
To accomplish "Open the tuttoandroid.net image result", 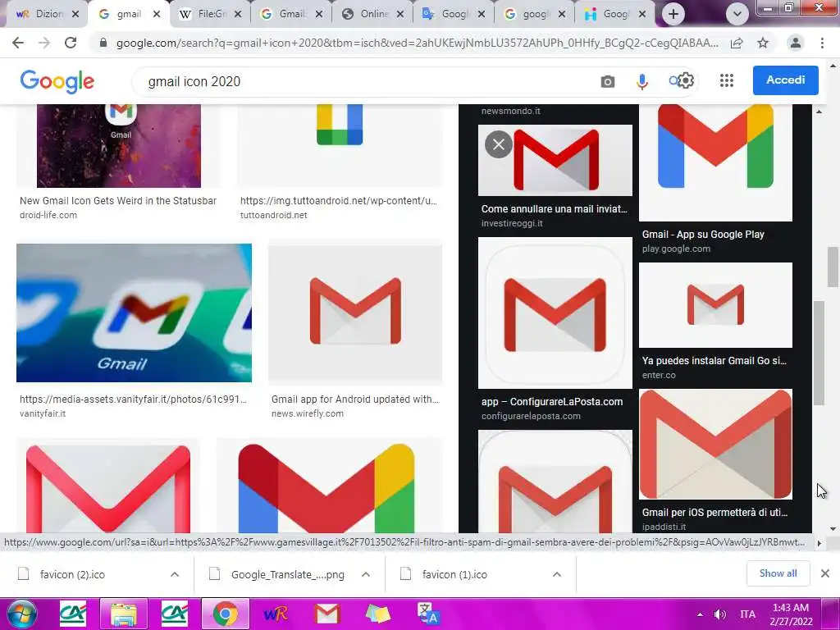I will pyautogui.click(x=340, y=145).
